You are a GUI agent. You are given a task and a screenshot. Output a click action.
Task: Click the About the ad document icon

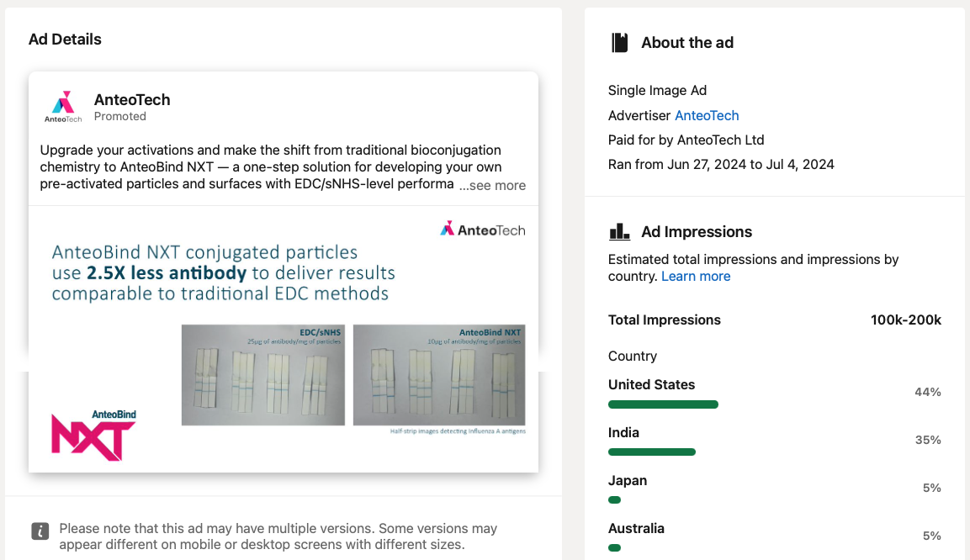(619, 43)
